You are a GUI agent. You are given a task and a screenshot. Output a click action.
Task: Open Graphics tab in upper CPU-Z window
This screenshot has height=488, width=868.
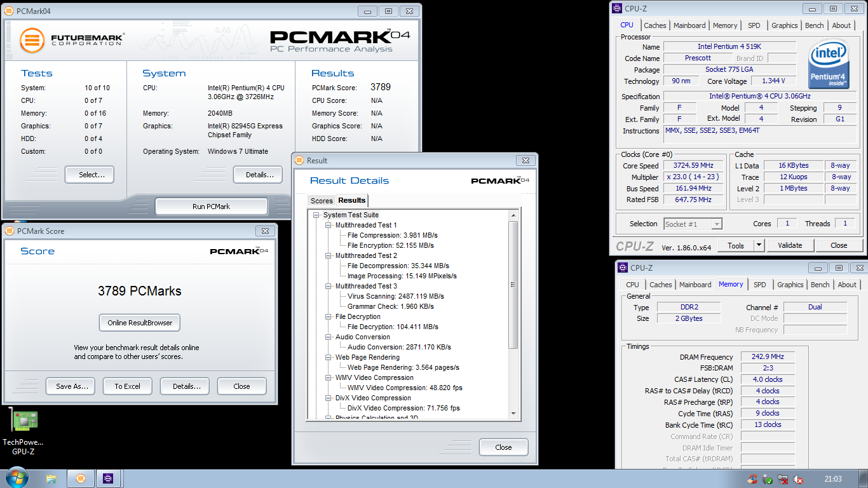click(x=784, y=25)
